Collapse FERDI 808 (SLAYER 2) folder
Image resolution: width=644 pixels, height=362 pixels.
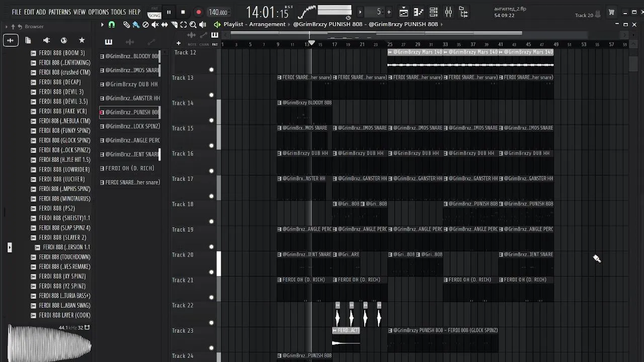(x=33, y=237)
